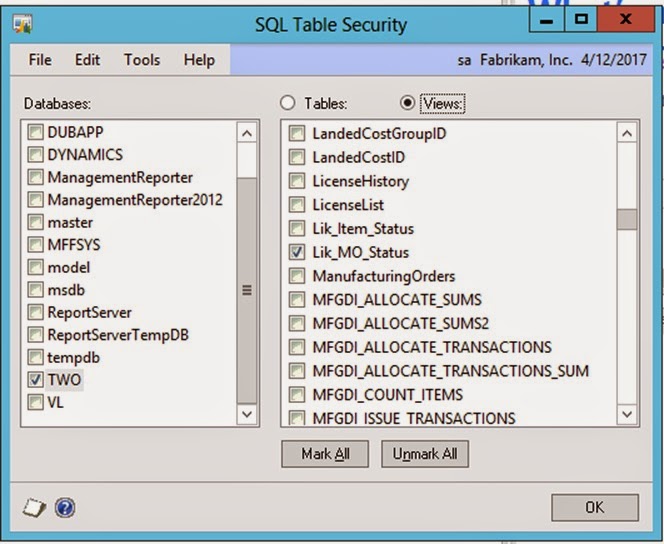The height and width of the screenshot is (544, 664).
Task: Check the DYNAMICS database checkbox
Action: pos(35,155)
